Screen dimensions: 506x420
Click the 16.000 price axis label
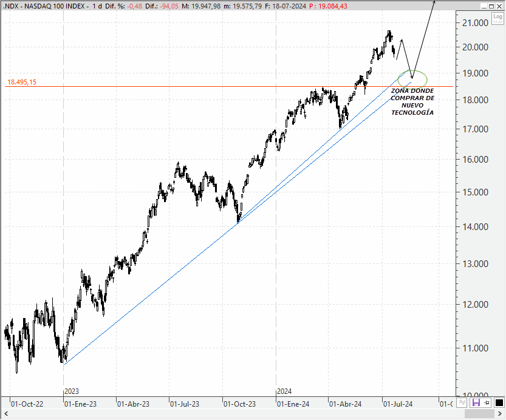point(476,159)
